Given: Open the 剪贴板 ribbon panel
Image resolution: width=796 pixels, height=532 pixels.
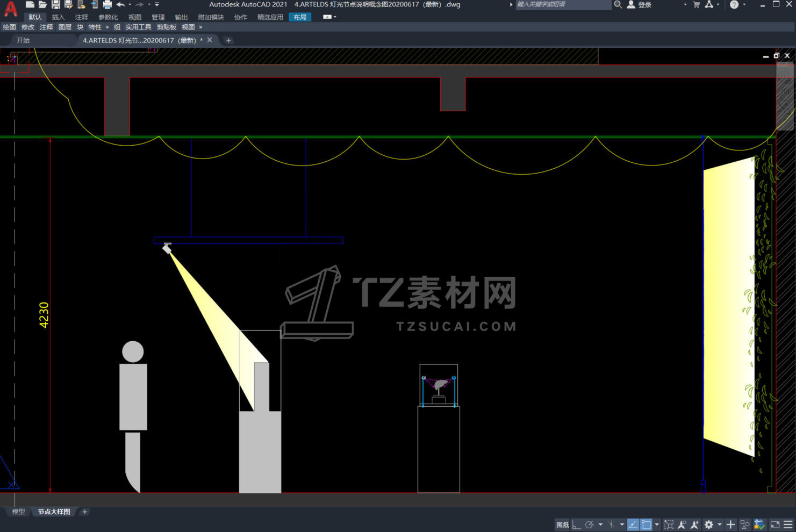Looking at the screenshot, I should tap(167, 27).
